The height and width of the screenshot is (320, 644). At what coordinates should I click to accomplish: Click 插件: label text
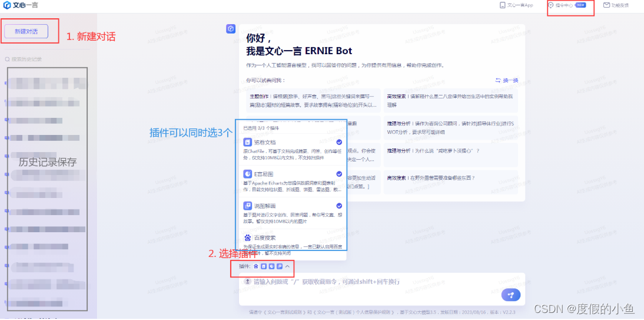(x=245, y=266)
